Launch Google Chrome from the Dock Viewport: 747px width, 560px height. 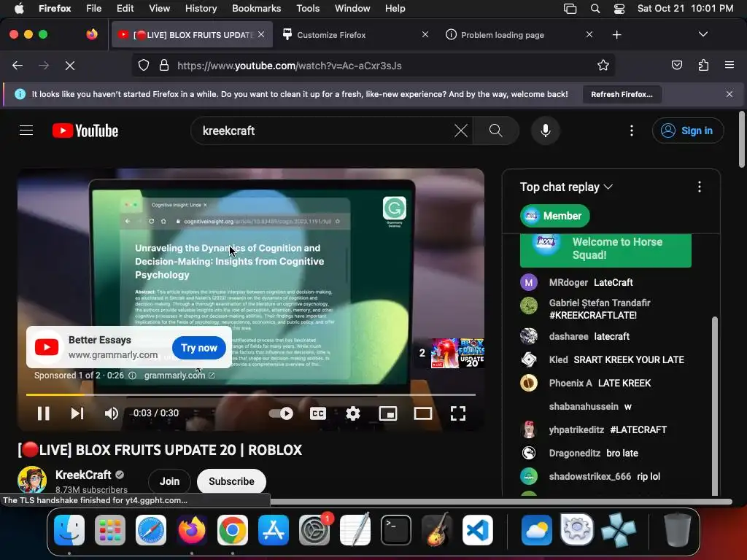click(233, 530)
